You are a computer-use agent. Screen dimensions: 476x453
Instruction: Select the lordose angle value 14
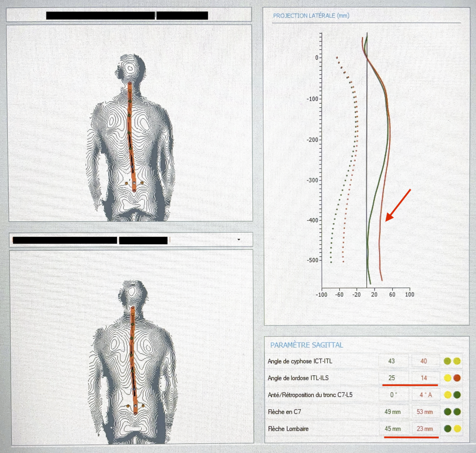pyautogui.click(x=424, y=378)
